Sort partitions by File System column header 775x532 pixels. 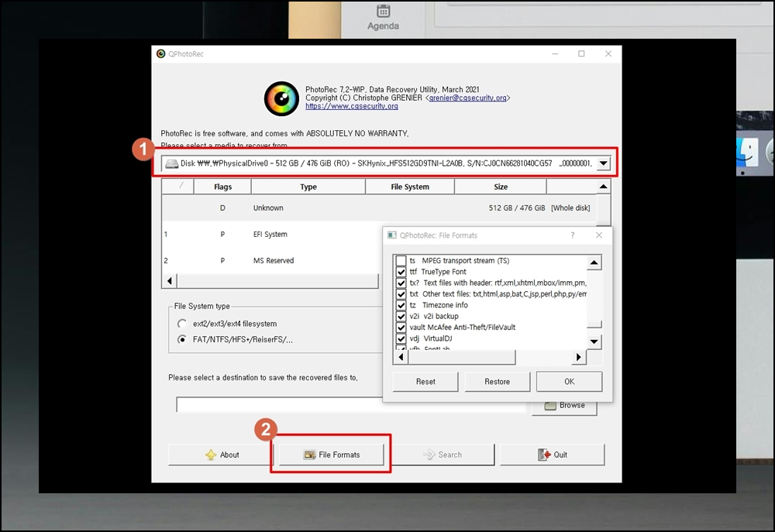tap(410, 187)
